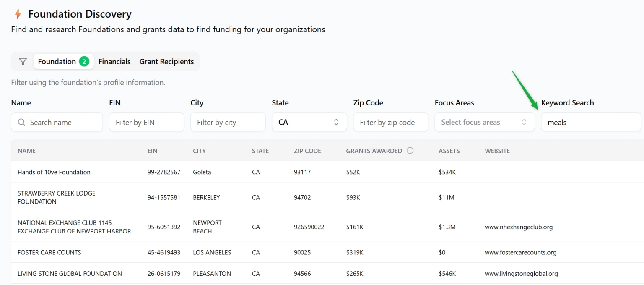Click the magnifier icon in Name search
644x285 pixels.
22,123
